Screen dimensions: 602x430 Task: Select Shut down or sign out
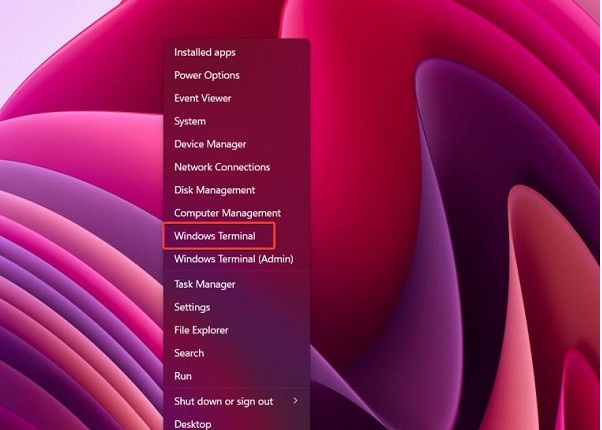click(223, 401)
